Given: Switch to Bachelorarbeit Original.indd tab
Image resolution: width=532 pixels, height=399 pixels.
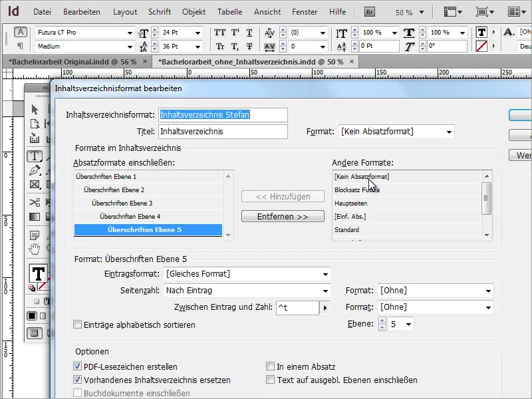Looking at the screenshot, I should point(72,62).
